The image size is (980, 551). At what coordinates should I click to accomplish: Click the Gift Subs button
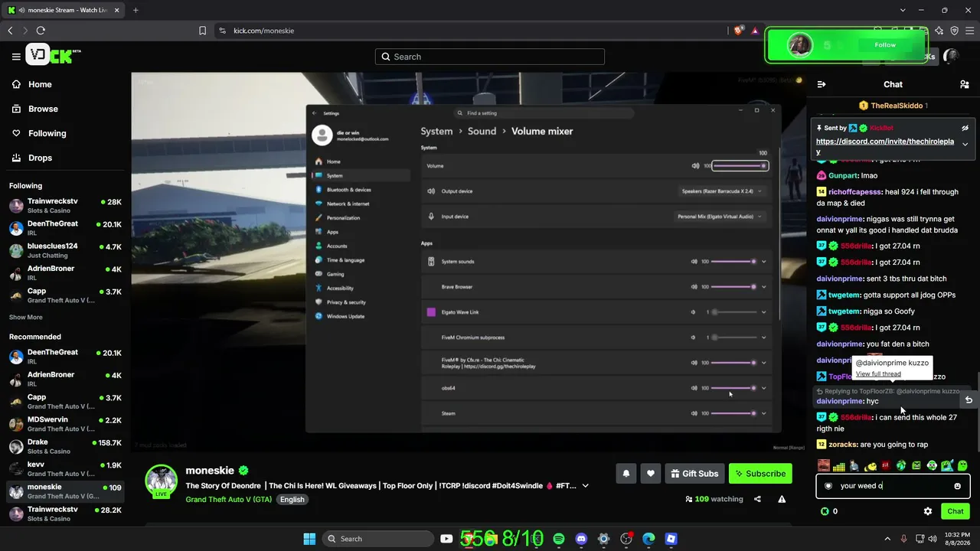point(694,474)
